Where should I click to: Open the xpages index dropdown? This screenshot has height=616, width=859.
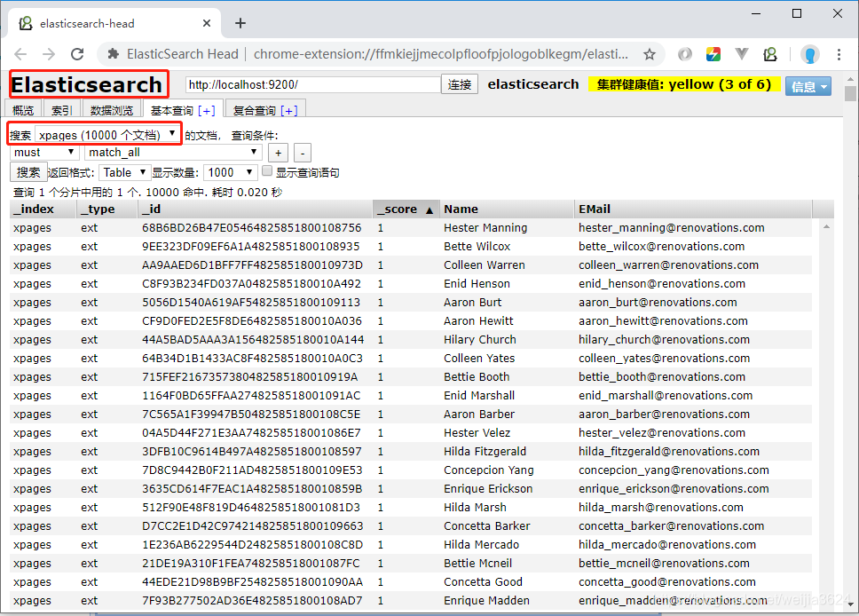[x=107, y=135]
